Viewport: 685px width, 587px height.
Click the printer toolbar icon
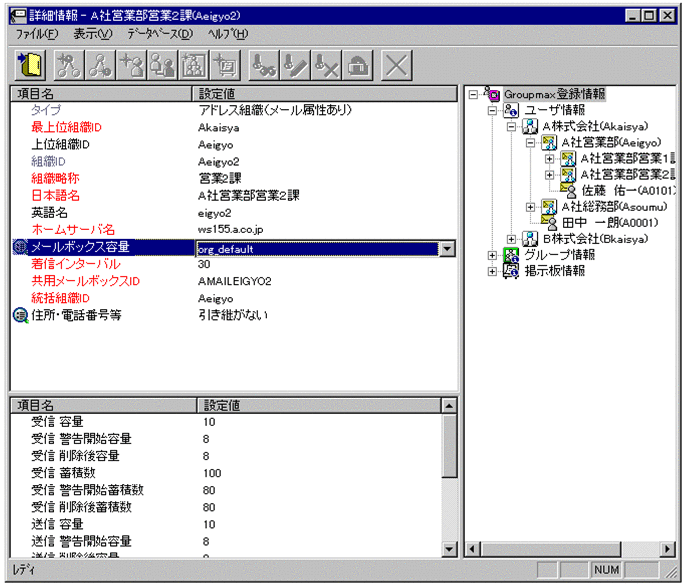[358, 66]
